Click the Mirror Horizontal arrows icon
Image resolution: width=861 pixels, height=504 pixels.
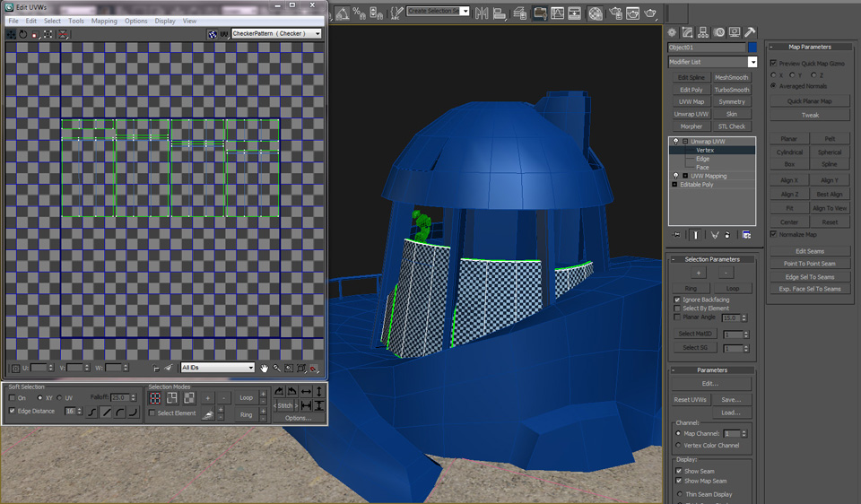[x=306, y=392]
